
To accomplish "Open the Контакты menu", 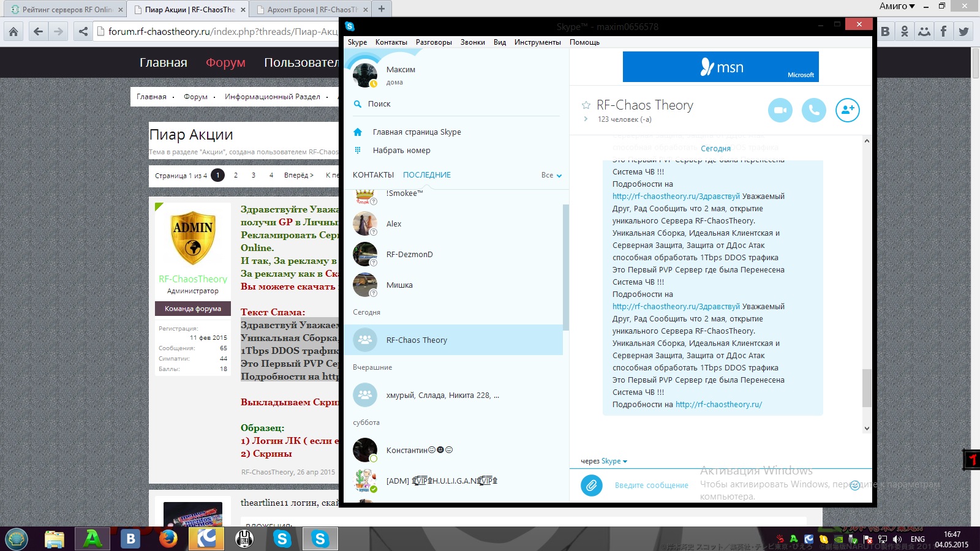I will [x=391, y=42].
